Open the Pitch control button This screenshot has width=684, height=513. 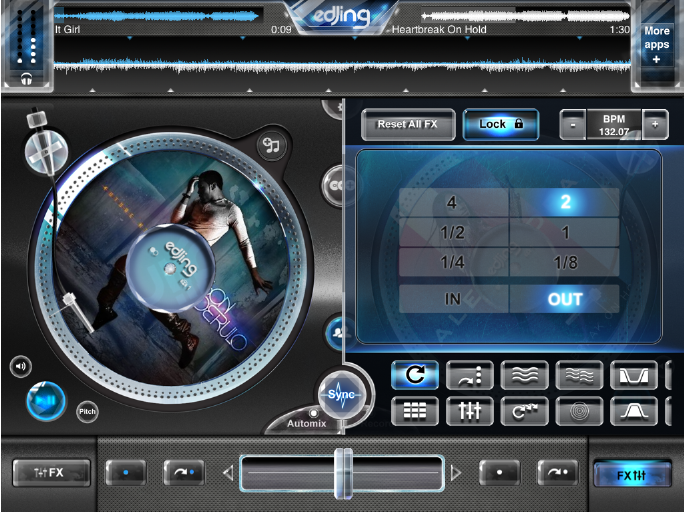click(x=87, y=411)
